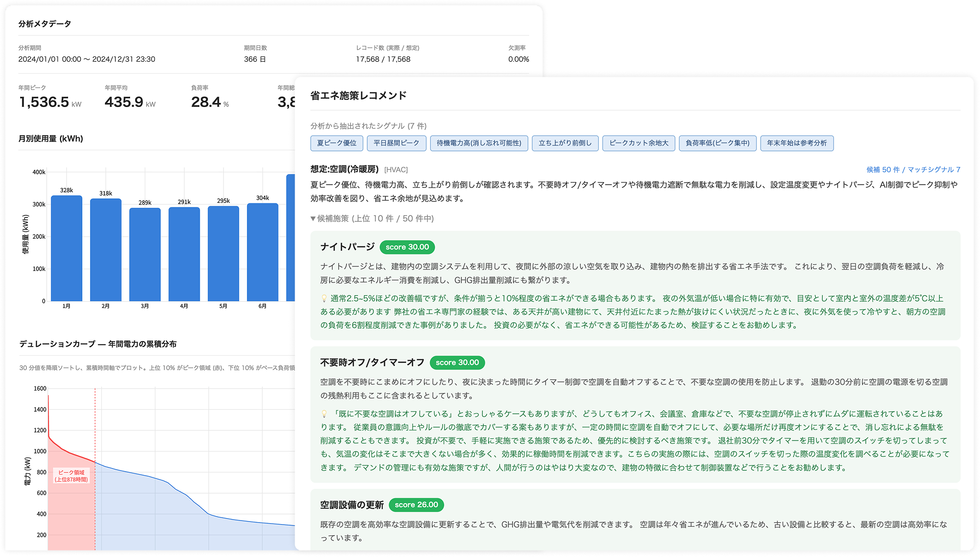Click the ナイトパージ score 30.00 badge

(407, 247)
